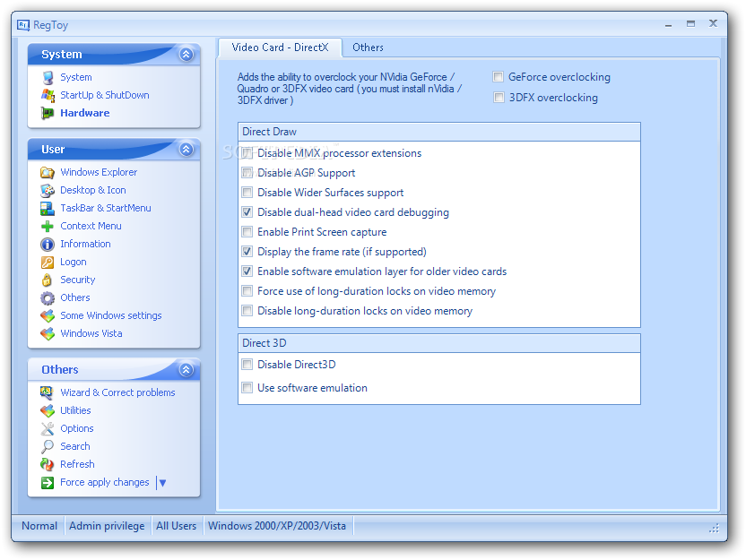Click the Windows Explorer folder icon
Image resolution: width=746 pixels, height=560 pixels.
point(48,172)
